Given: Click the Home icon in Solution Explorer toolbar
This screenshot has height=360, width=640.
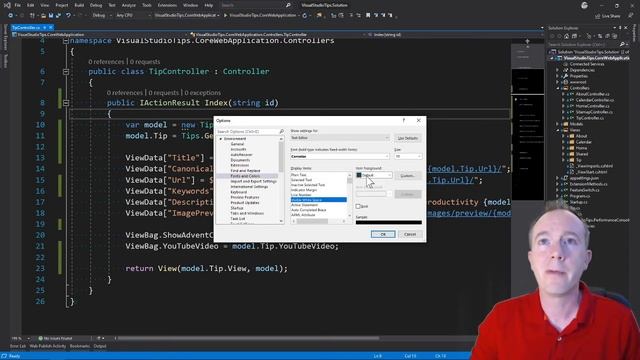Looking at the screenshot, I should pyautogui.click(x=567, y=36).
